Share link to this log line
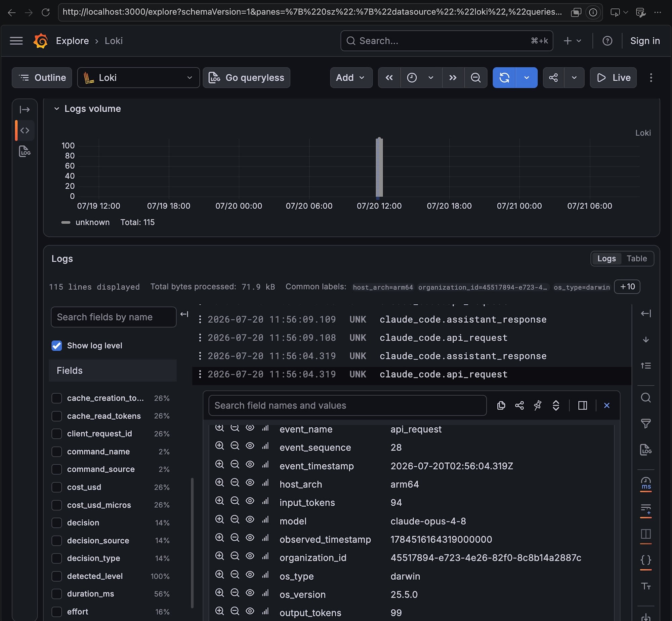The height and width of the screenshot is (621, 672). click(x=519, y=405)
